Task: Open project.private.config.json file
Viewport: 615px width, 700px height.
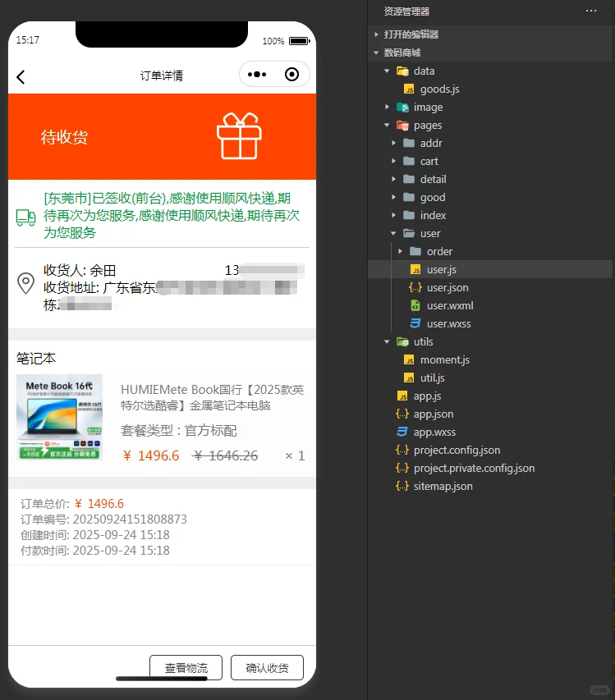Action: tap(474, 468)
